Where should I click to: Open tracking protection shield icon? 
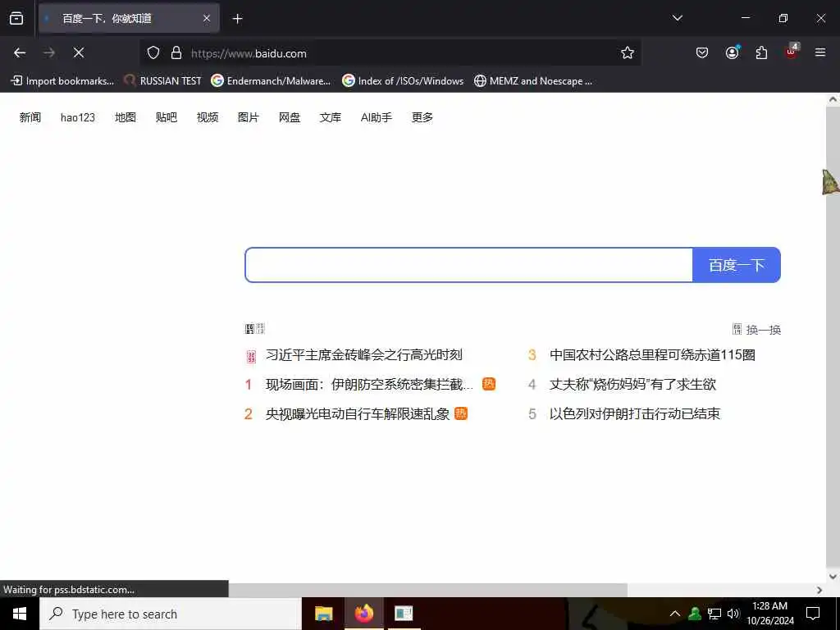(x=153, y=53)
